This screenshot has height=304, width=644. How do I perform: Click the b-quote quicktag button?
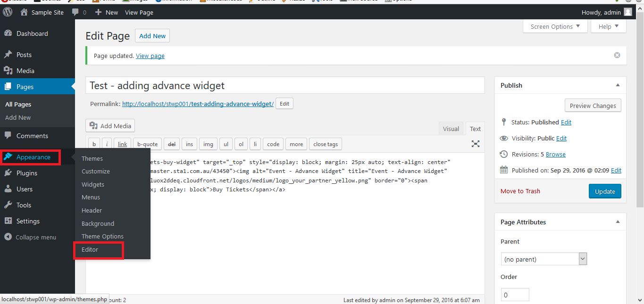pos(147,144)
